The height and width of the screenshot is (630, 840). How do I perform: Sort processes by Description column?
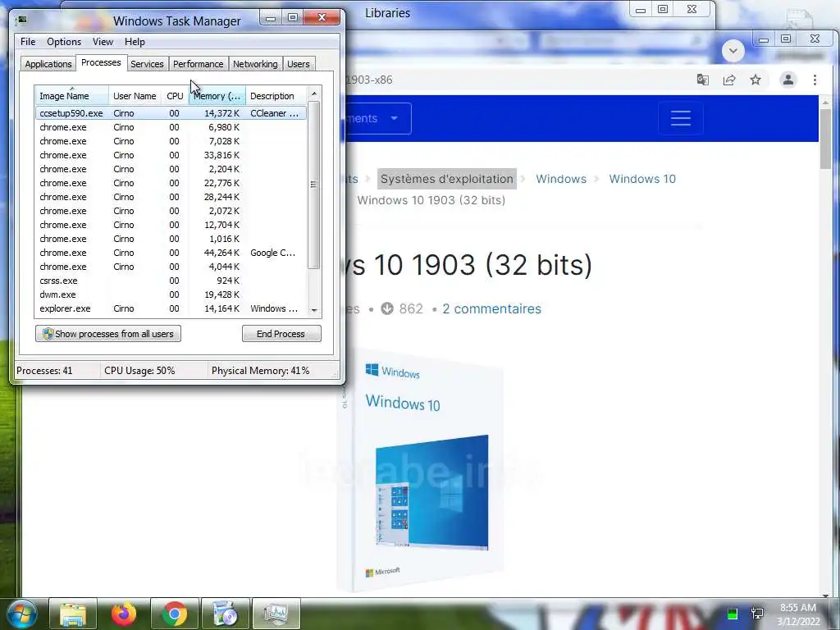[x=276, y=96]
